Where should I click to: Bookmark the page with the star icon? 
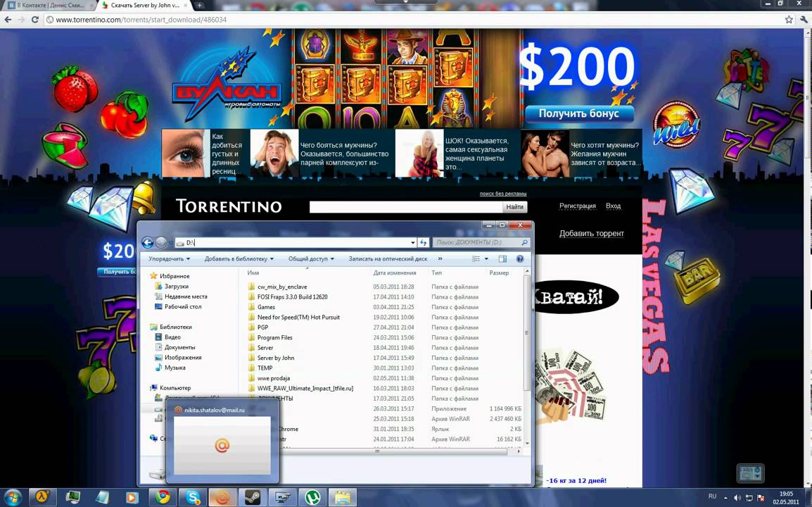tap(789, 20)
